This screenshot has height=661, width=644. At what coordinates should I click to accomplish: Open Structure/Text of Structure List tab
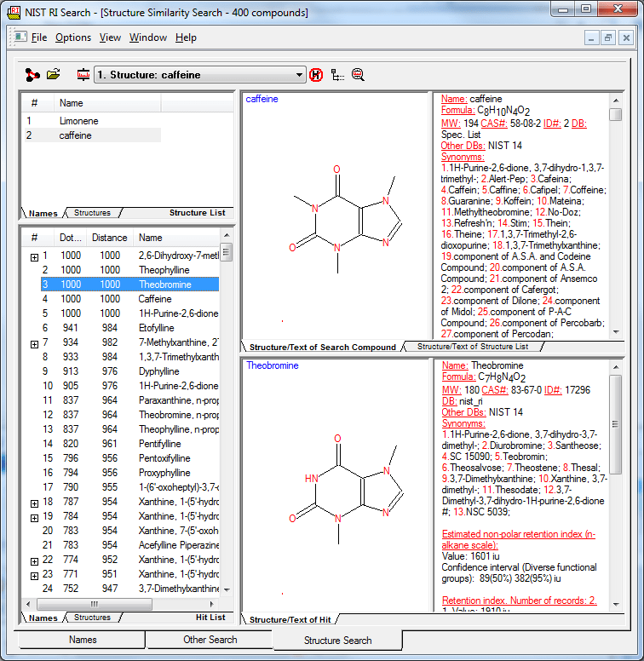coord(473,347)
